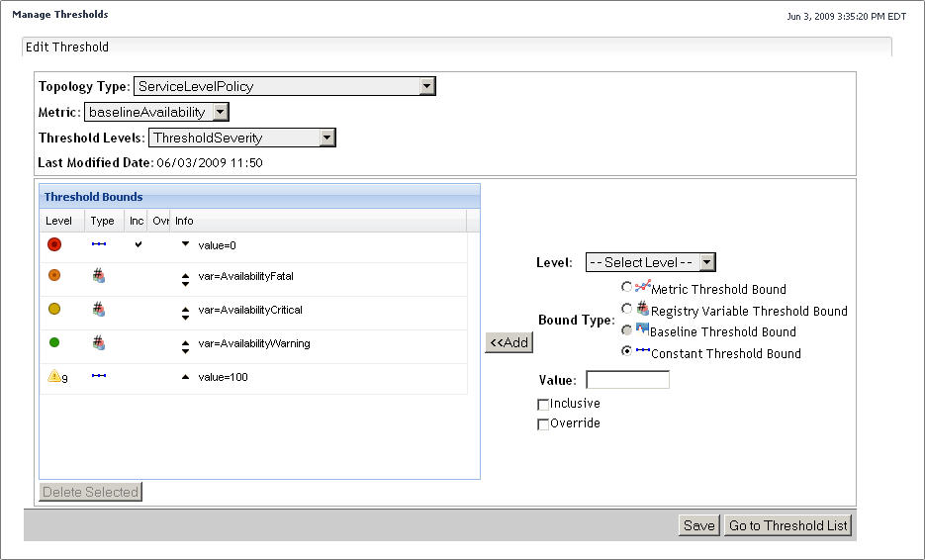Click the <<Add button

[509, 342]
